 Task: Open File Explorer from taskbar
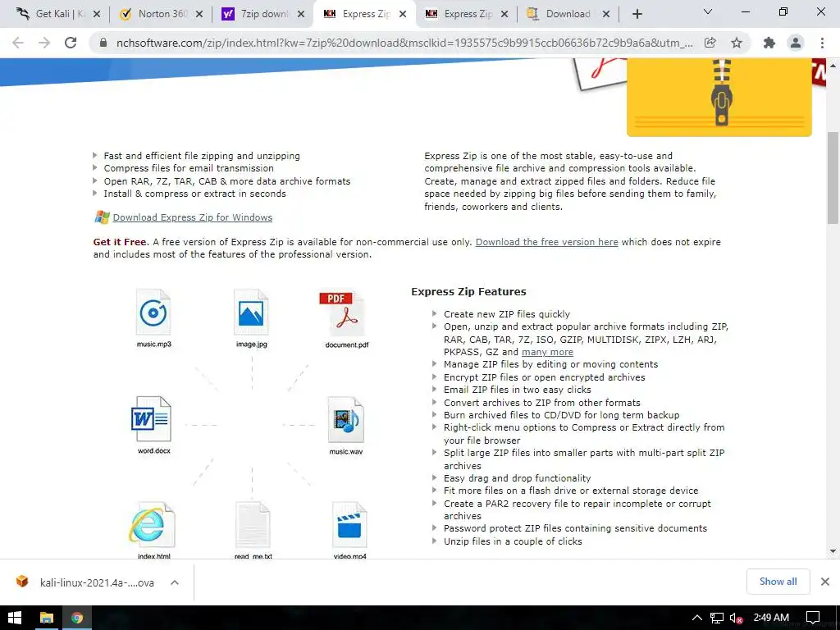tap(47, 618)
